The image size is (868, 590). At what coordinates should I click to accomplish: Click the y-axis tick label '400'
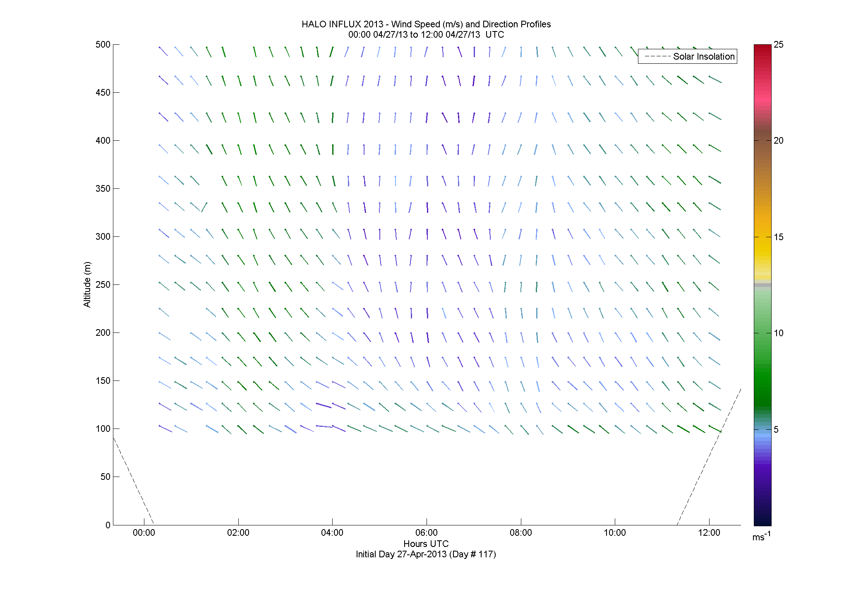coord(103,141)
